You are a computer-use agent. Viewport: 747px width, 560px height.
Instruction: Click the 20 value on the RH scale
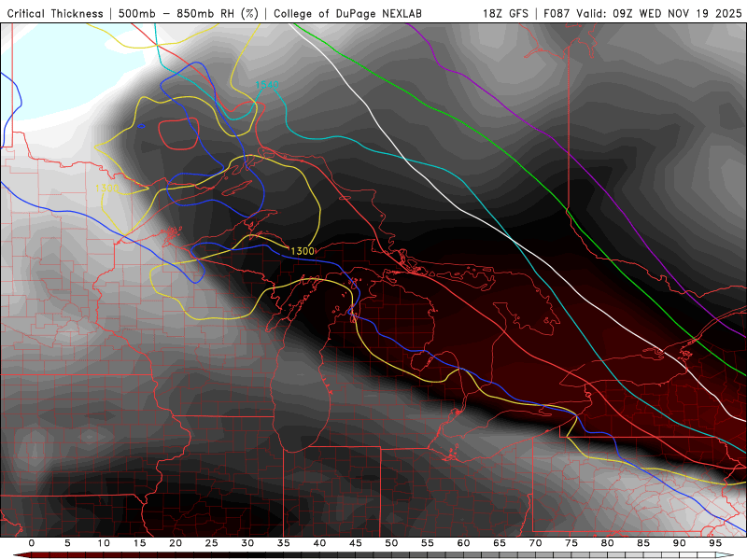(176, 543)
